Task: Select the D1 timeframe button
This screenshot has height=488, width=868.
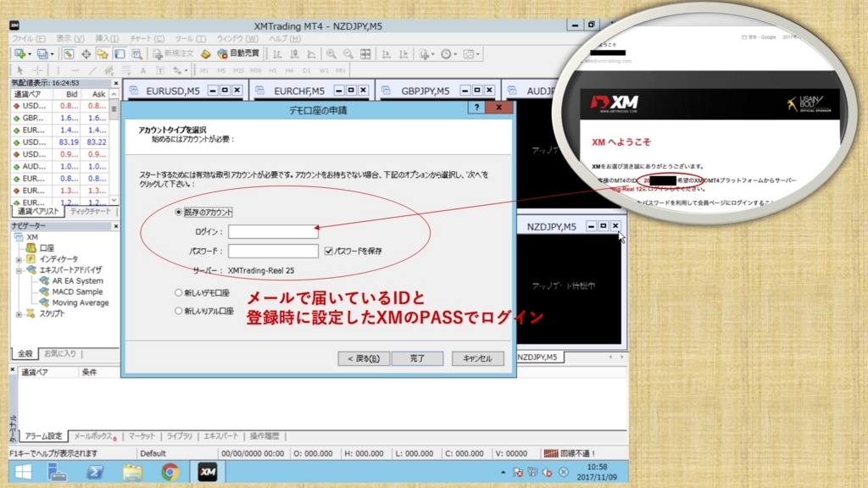Action: click(x=307, y=70)
